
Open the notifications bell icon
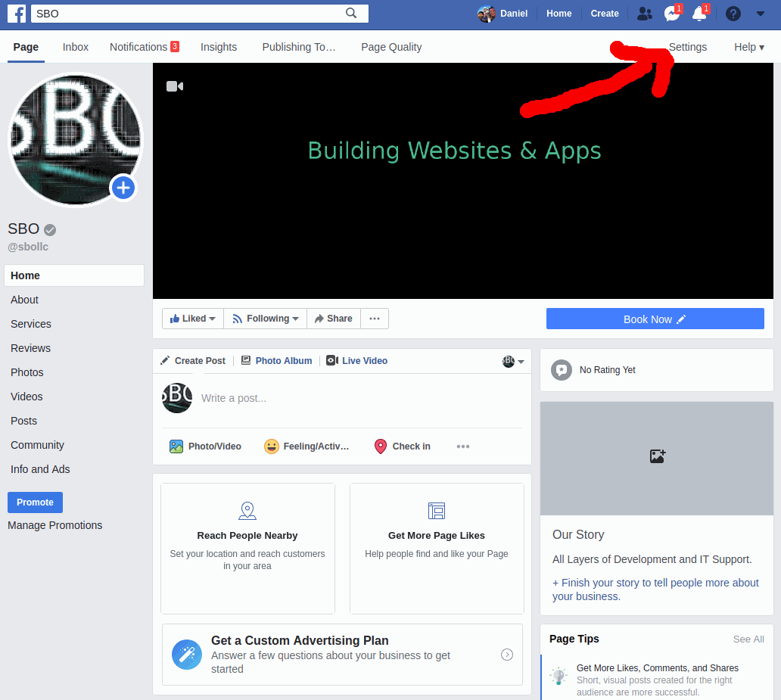point(699,14)
